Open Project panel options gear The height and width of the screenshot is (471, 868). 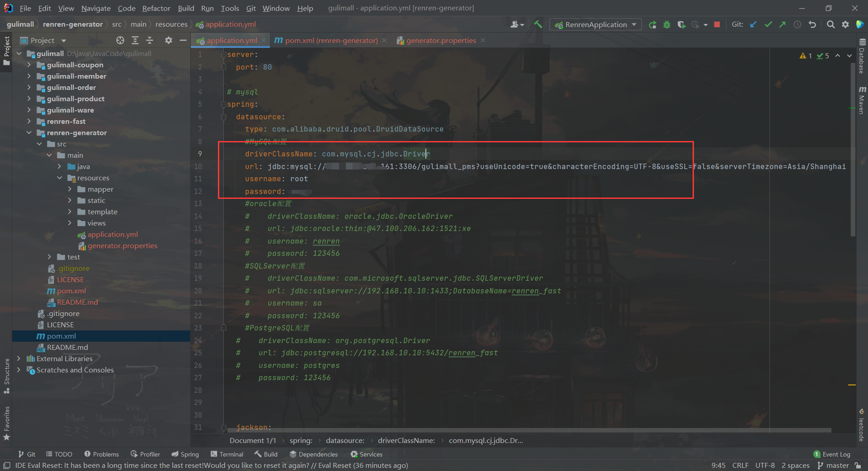tap(169, 40)
